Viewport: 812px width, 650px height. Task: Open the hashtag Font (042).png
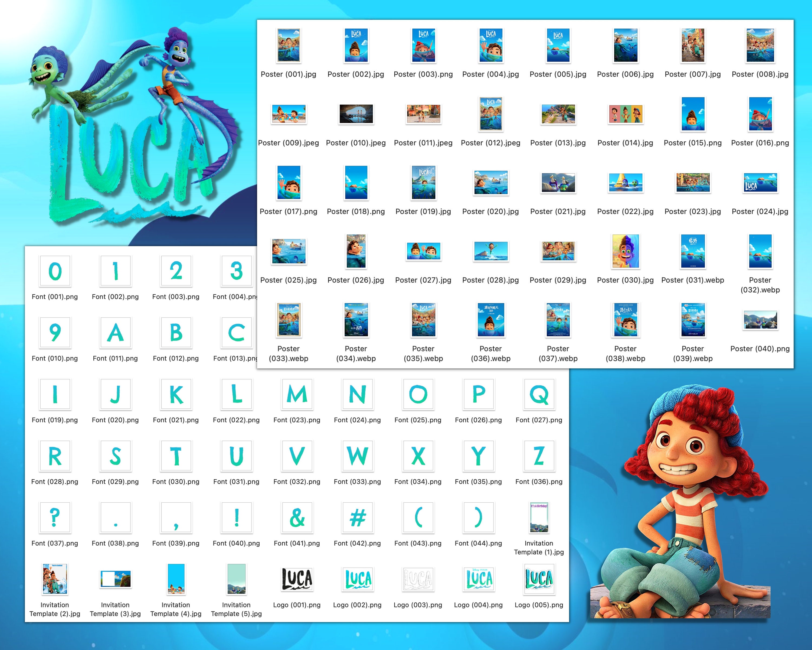coord(357,518)
